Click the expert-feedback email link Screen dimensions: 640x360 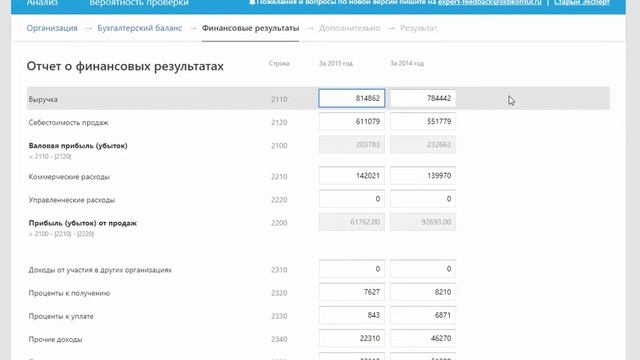tap(490, 2)
